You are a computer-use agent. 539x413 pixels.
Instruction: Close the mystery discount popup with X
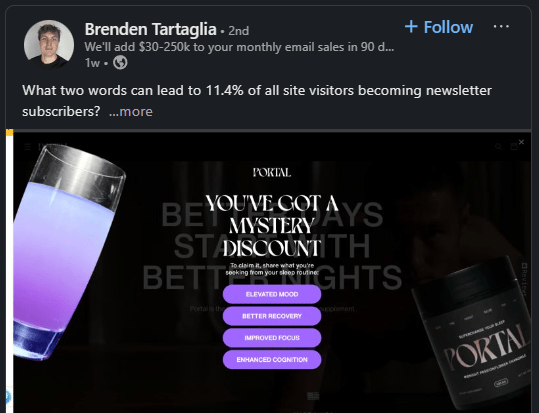click(521, 142)
